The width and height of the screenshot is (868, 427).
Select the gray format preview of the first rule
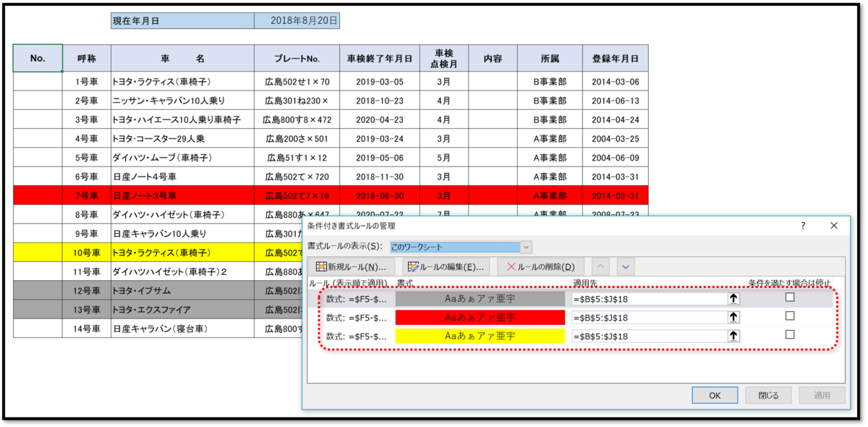tap(480, 298)
